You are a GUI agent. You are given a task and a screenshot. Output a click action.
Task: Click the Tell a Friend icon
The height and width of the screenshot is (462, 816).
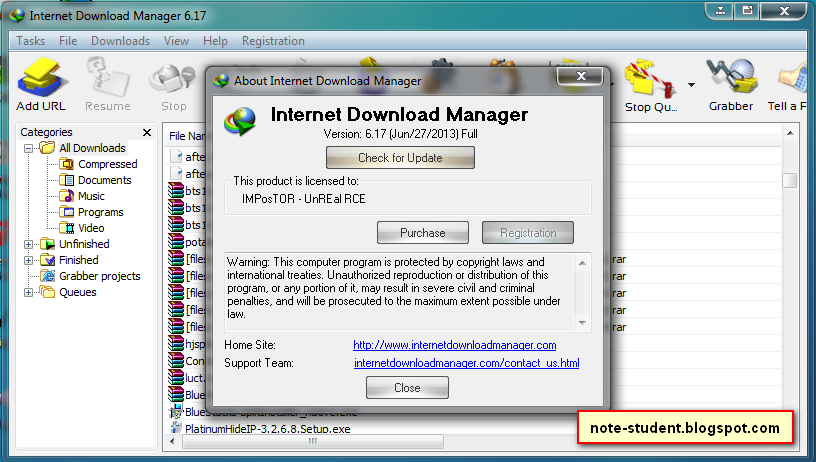point(794,78)
